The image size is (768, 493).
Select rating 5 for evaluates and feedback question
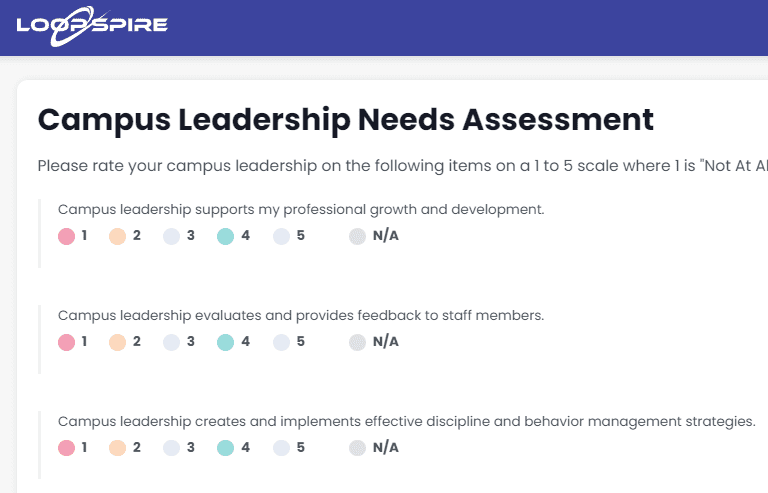[x=282, y=342]
